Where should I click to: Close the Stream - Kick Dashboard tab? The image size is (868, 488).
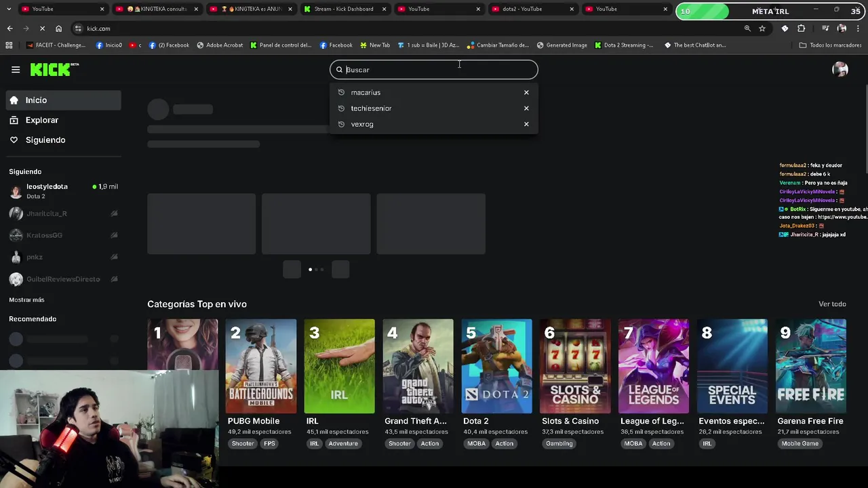point(384,9)
